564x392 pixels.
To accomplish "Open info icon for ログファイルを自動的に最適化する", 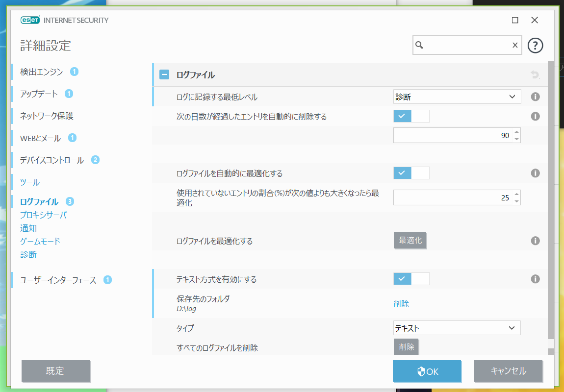I will (535, 173).
